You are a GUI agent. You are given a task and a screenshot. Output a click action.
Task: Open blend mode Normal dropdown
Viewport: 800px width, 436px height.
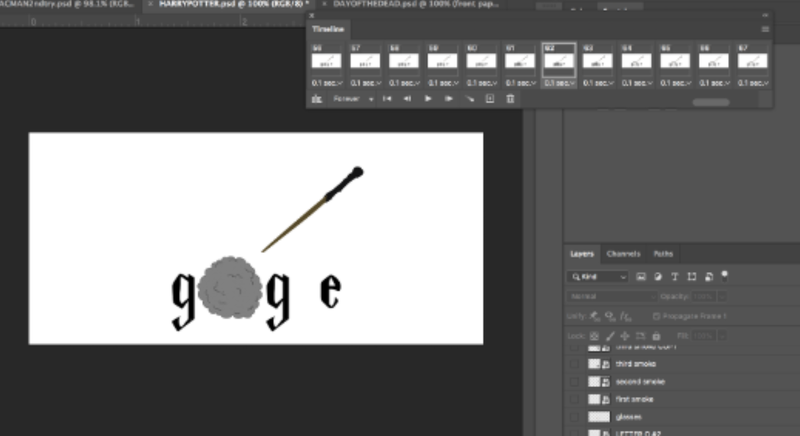tap(612, 296)
